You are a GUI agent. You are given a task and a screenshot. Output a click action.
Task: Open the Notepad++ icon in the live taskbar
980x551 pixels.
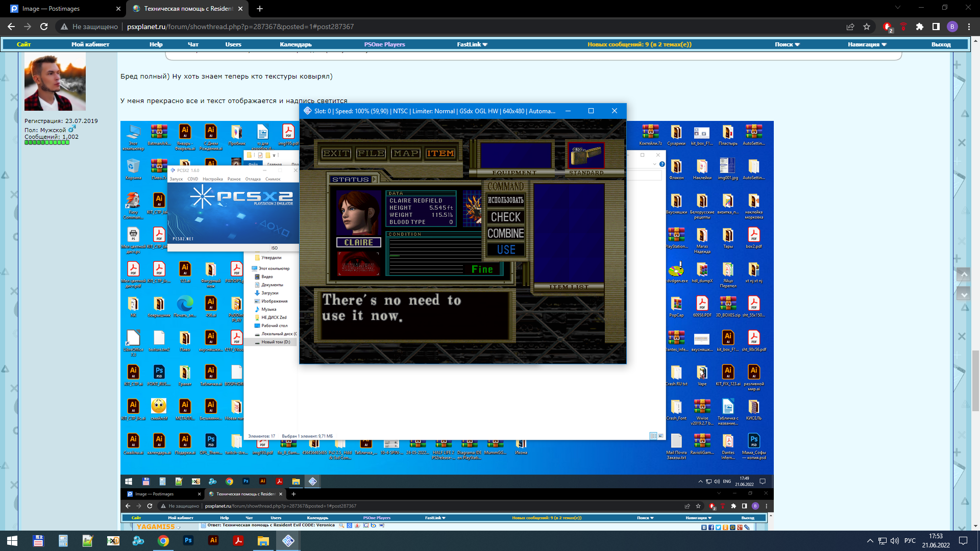(88, 541)
